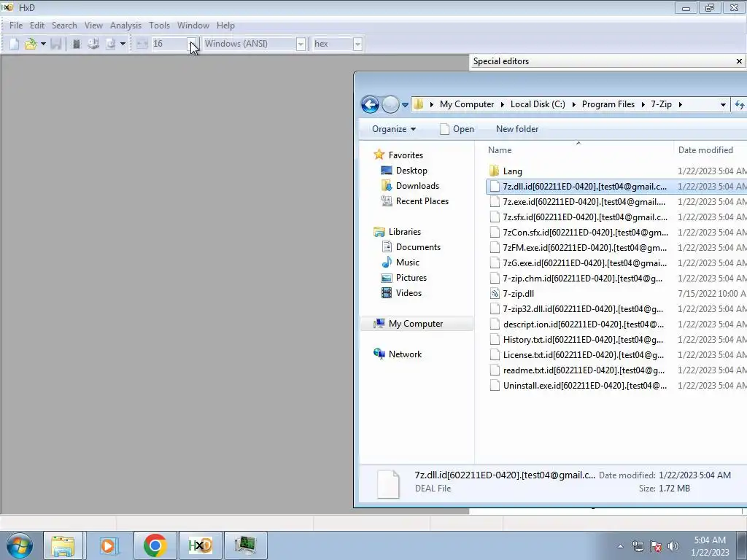Click the New folder button
The width and height of the screenshot is (747, 560).
517,129
